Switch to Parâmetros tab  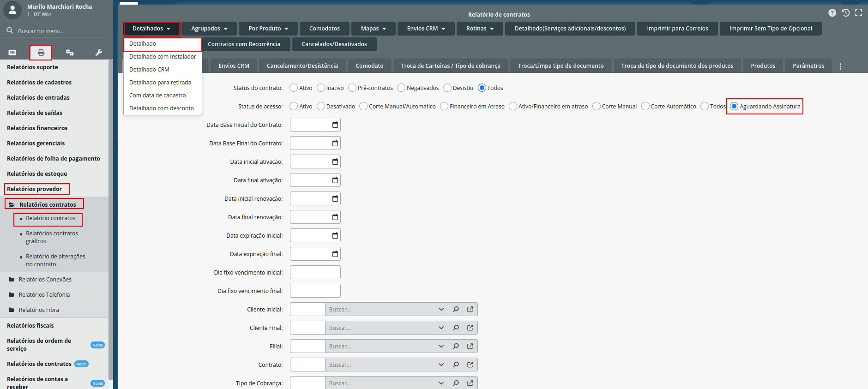point(808,66)
